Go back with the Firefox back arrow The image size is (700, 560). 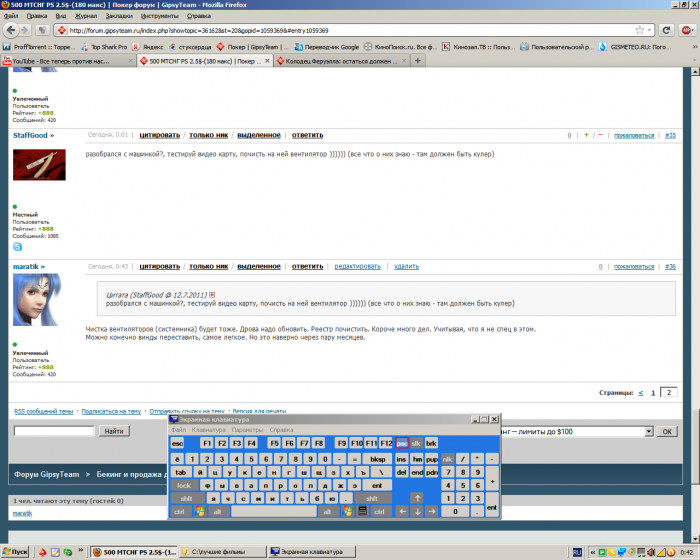(x=11, y=30)
